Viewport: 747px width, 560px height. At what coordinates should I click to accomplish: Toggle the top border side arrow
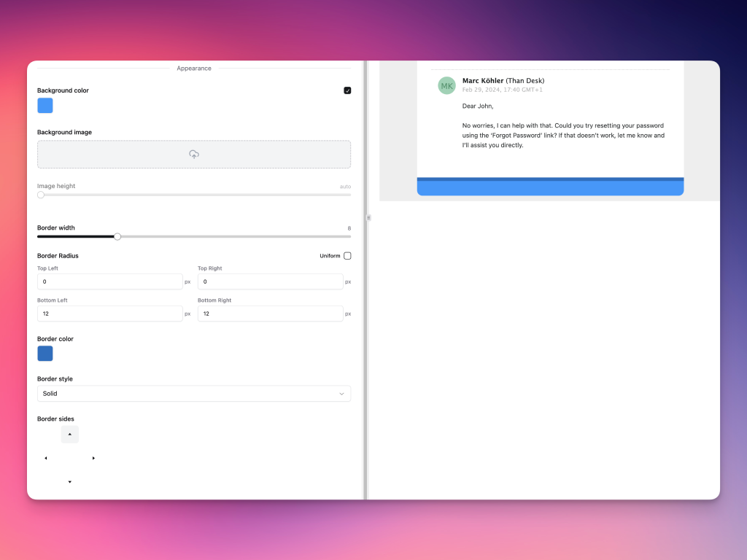tap(70, 435)
